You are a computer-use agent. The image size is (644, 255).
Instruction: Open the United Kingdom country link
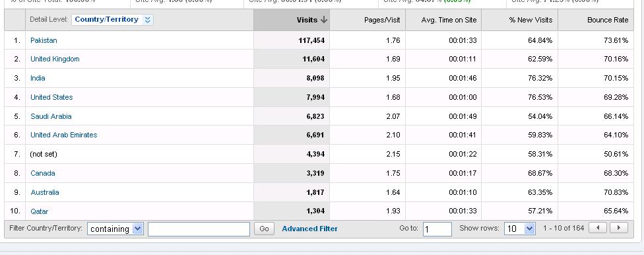[x=55, y=59]
